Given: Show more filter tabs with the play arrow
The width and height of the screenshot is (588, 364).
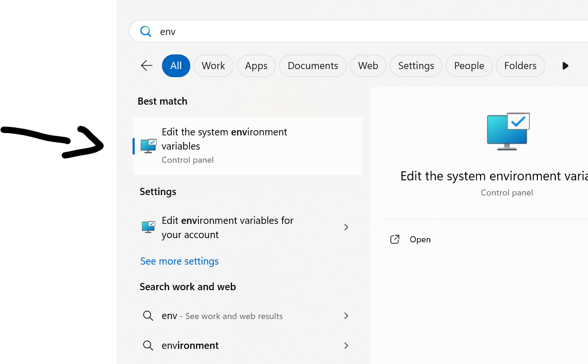Looking at the screenshot, I should 565,66.
